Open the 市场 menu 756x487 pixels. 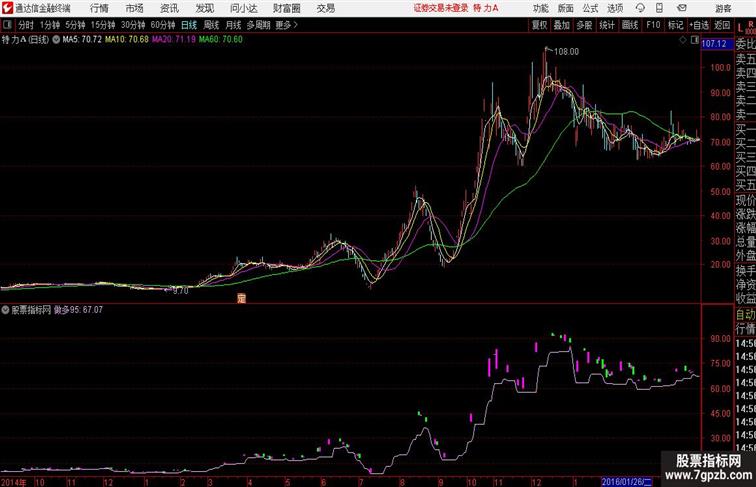(x=135, y=8)
